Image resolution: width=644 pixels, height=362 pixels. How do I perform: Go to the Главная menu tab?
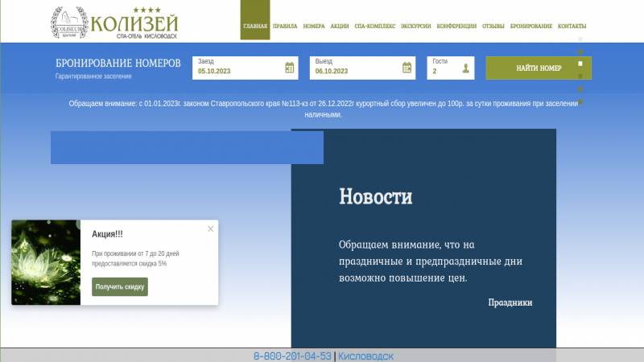point(255,26)
